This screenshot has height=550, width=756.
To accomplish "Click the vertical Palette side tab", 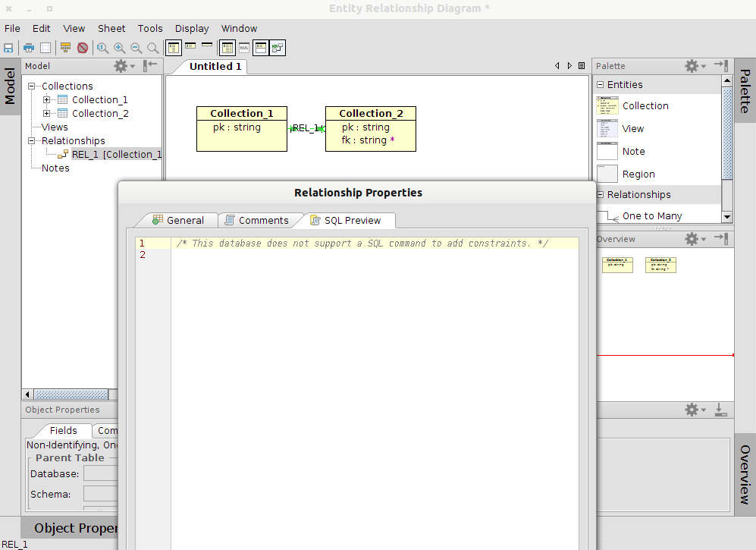I will point(745,91).
